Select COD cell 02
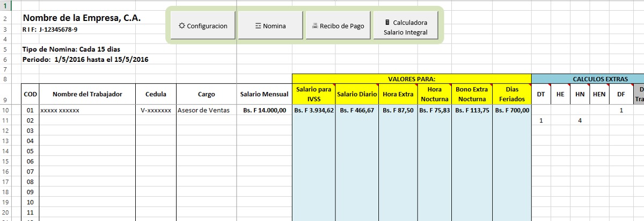This screenshot has height=221, width=644. click(30, 120)
